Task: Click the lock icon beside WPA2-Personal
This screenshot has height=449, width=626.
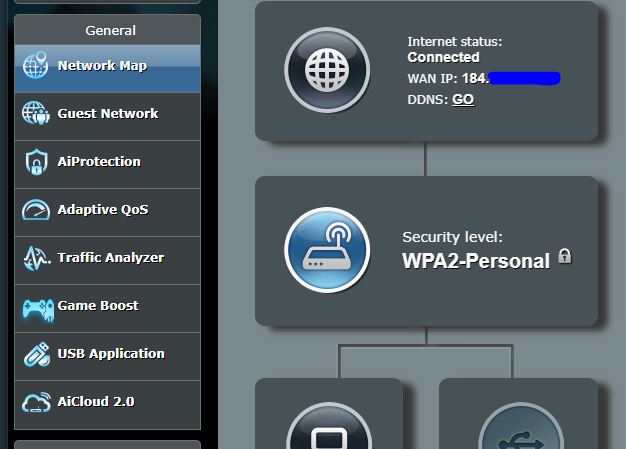Action: (x=565, y=257)
